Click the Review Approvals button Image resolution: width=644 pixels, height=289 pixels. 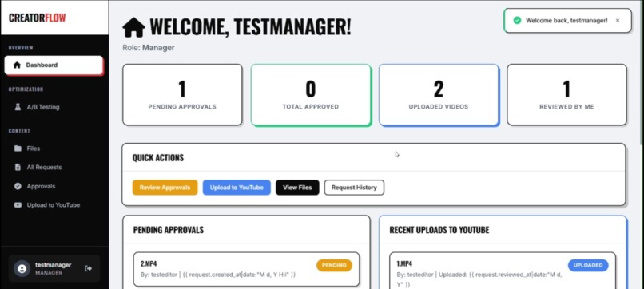[x=165, y=188]
